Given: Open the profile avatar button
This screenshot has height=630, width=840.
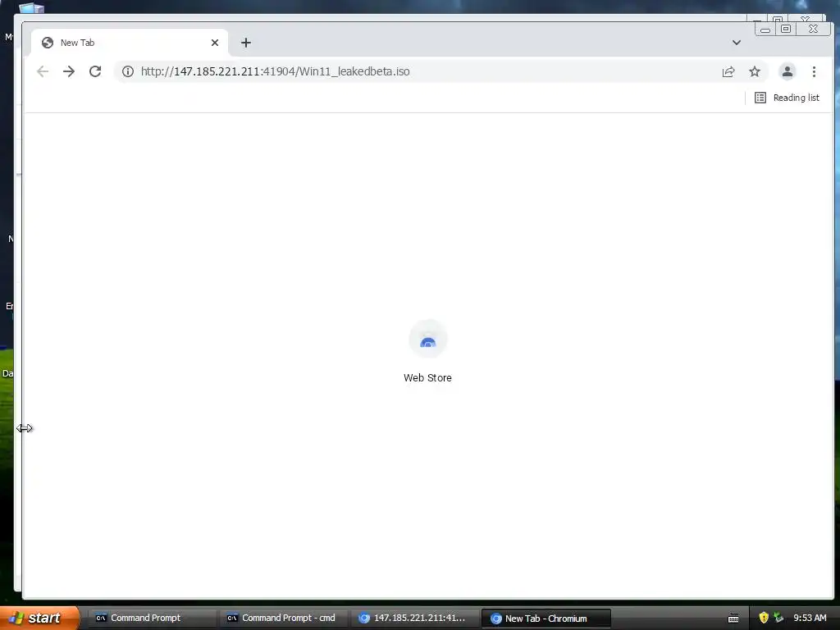Looking at the screenshot, I should click(787, 72).
